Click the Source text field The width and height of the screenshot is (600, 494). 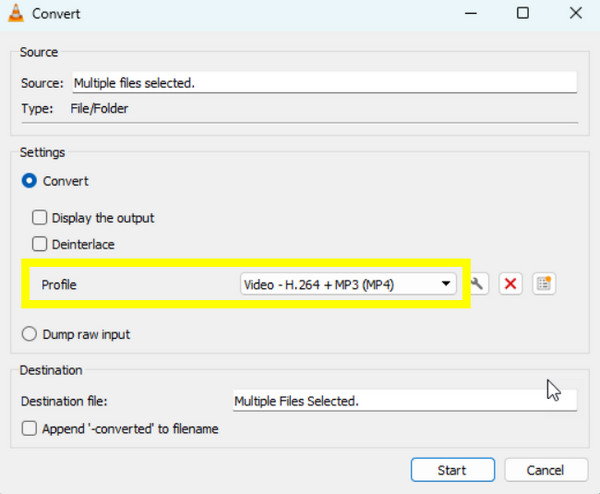(x=324, y=83)
